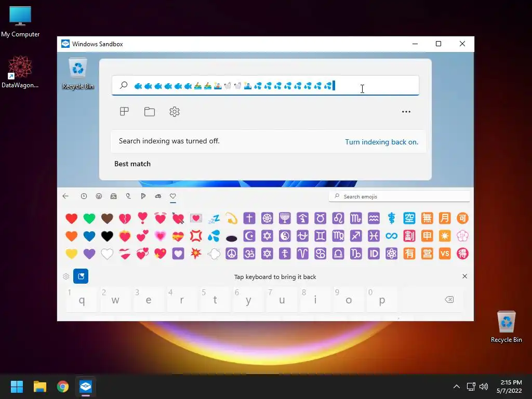This screenshot has width=532, height=399.
Task: Choose the yin yang emoji
Action: coord(285,236)
